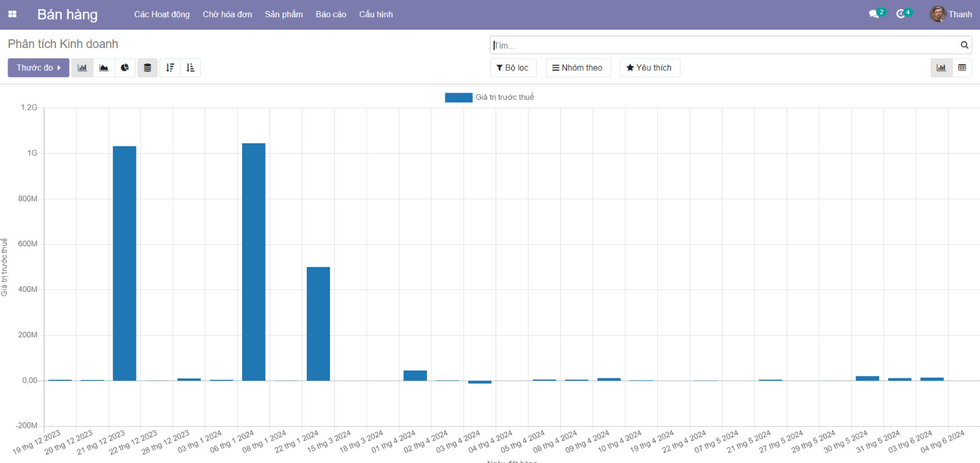Open the Báo cáo menu
Viewport: 980px width, 463px height.
(331, 14)
